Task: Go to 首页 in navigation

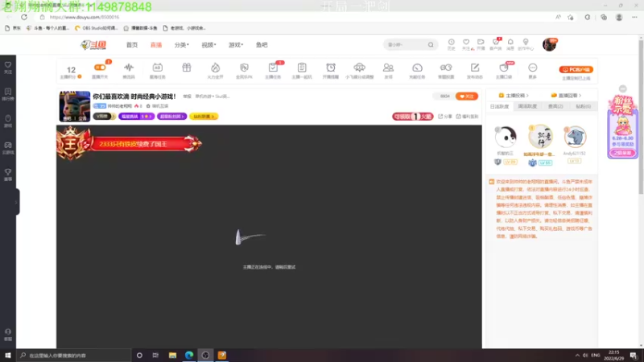Action: pyautogui.click(x=132, y=45)
